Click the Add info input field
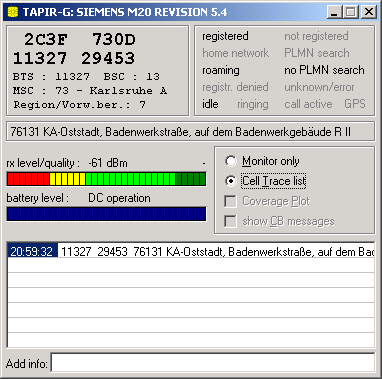The image size is (382, 379). tap(213, 363)
